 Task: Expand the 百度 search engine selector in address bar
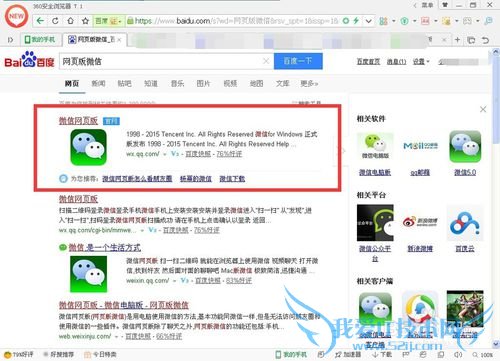[109, 21]
